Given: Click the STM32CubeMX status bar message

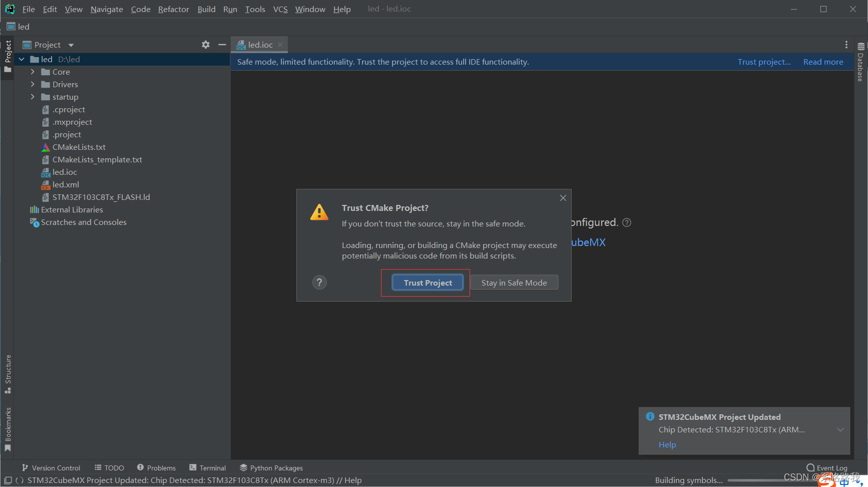Looking at the screenshot, I should click(x=194, y=480).
